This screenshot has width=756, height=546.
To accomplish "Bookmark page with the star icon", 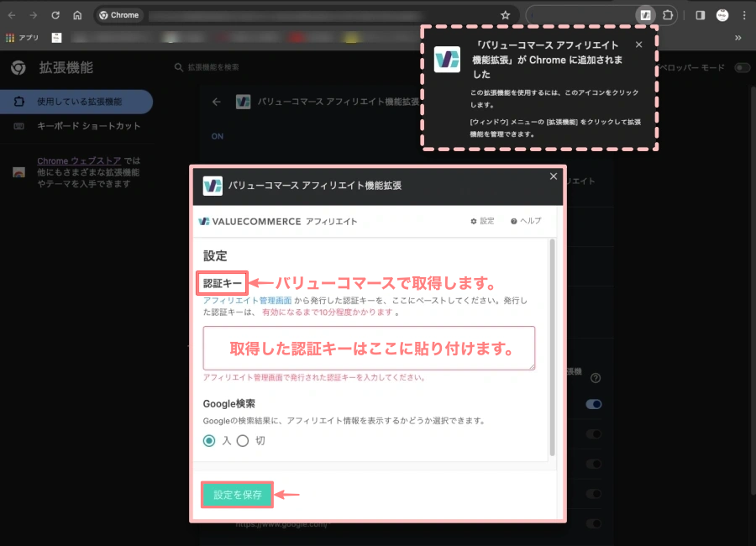I will pos(505,15).
